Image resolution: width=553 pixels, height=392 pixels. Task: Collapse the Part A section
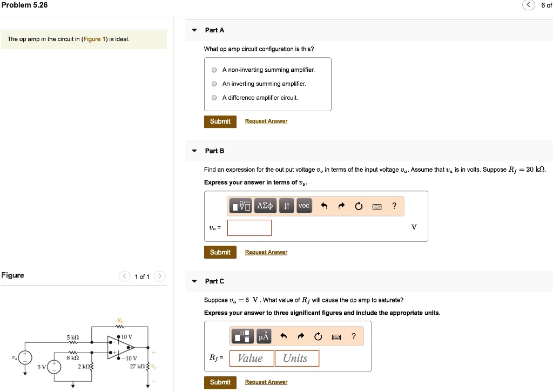click(194, 30)
